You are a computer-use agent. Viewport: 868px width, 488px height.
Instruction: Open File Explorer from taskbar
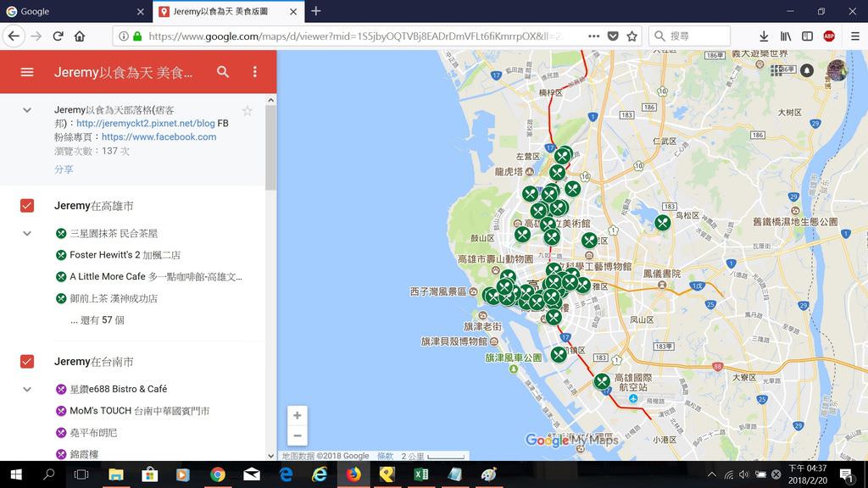tap(115, 474)
